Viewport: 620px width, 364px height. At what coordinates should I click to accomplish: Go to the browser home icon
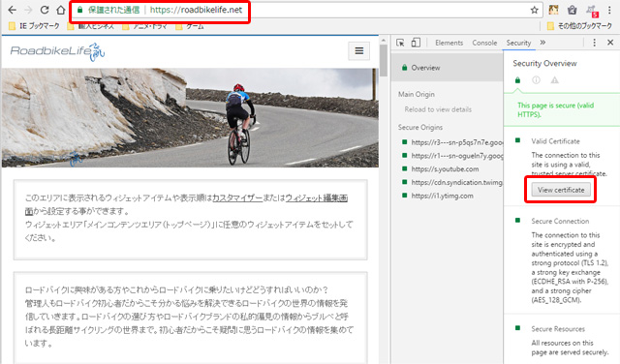point(60,10)
